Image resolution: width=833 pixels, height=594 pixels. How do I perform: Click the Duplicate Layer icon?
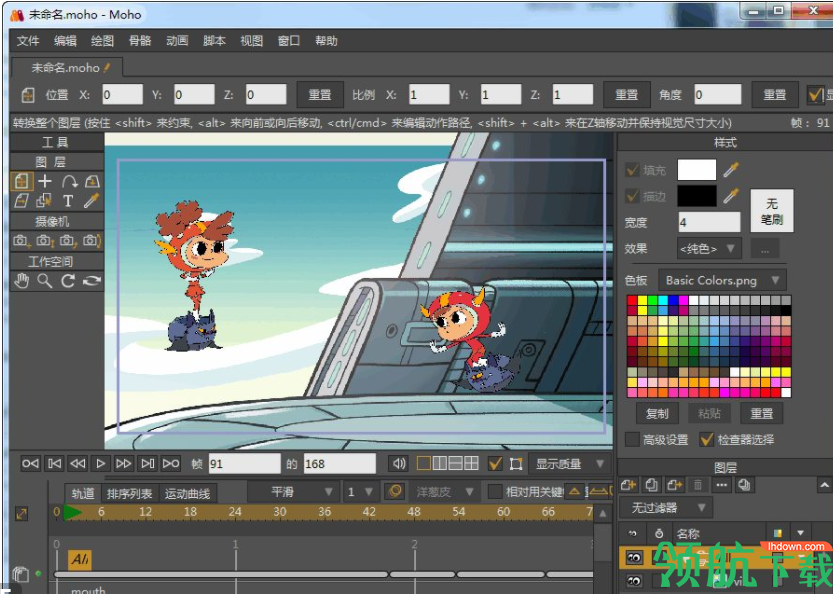[x=652, y=485]
